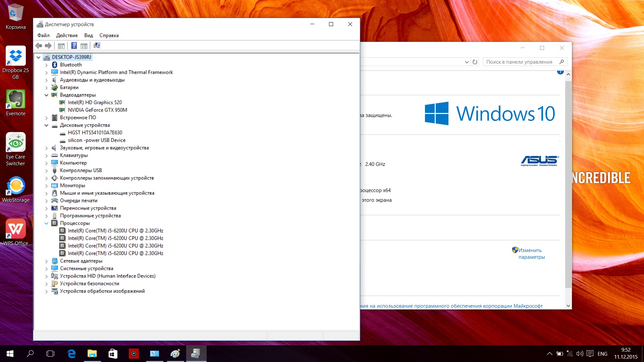
Task: Expand the Сетевые адаптеры category
Action: click(x=46, y=261)
